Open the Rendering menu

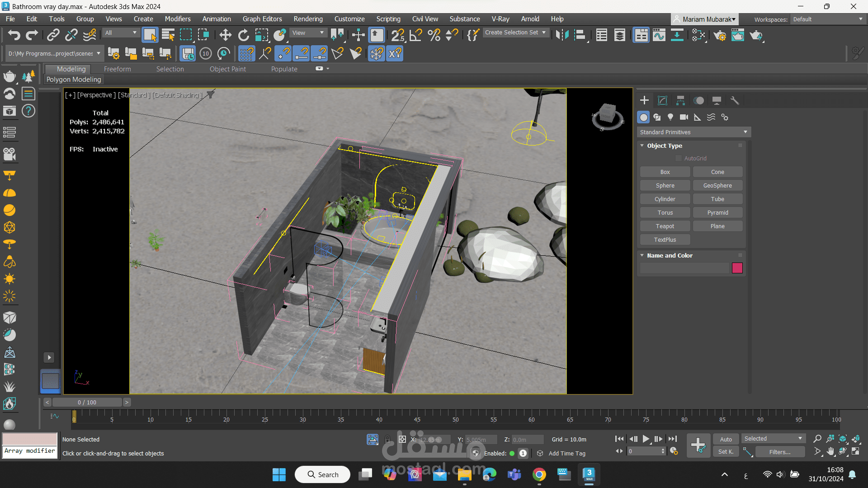coord(308,19)
